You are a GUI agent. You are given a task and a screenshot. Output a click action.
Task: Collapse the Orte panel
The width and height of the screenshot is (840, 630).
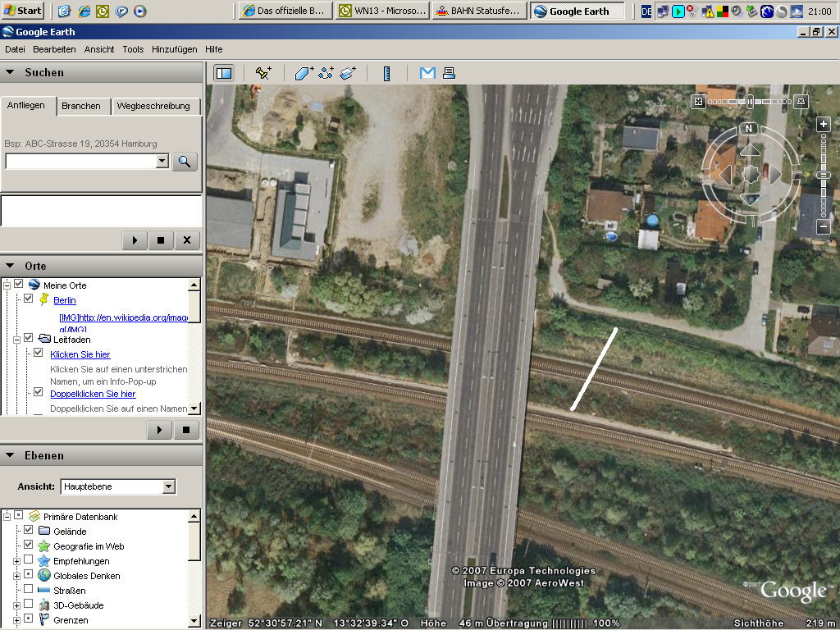[10, 266]
